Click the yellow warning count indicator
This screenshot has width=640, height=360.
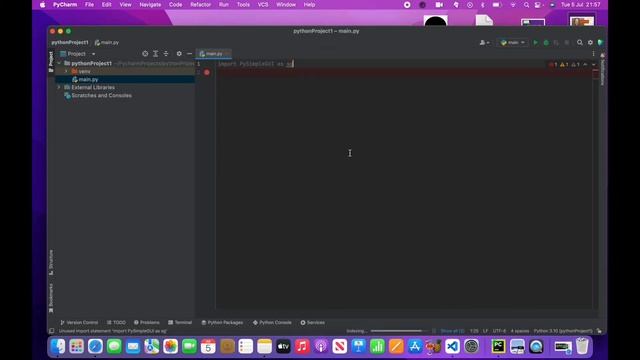click(564, 64)
